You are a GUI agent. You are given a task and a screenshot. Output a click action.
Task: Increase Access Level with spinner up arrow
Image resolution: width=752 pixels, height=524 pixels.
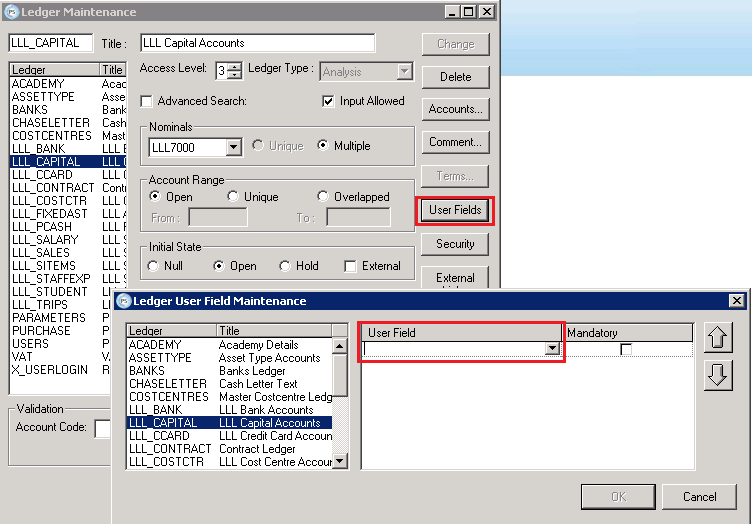[234, 66]
